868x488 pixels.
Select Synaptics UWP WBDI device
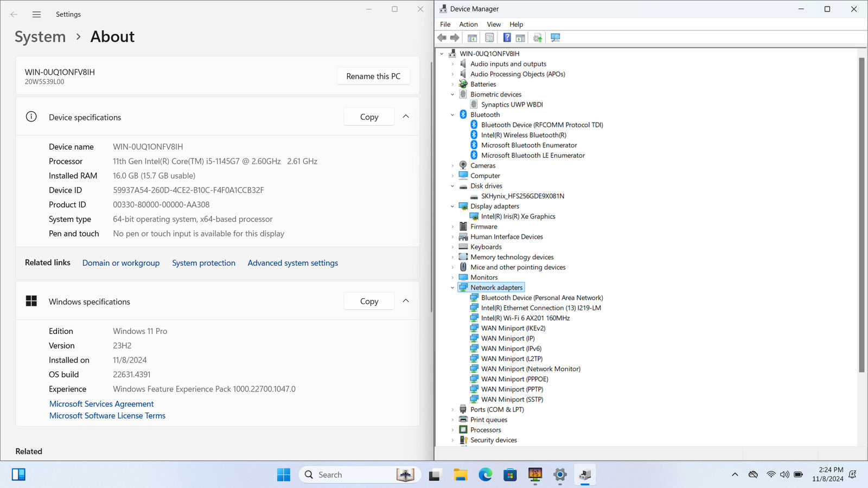point(512,105)
